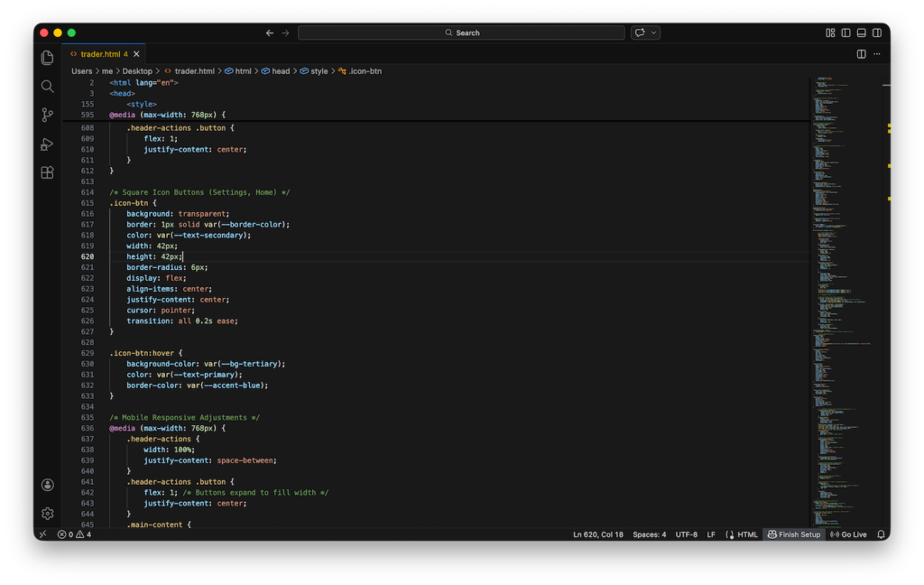Image resolution: width=924 pixels, height=585 pixels.
Task: Toggle the primary side bar visibility
Action: [x=845, y=32]
